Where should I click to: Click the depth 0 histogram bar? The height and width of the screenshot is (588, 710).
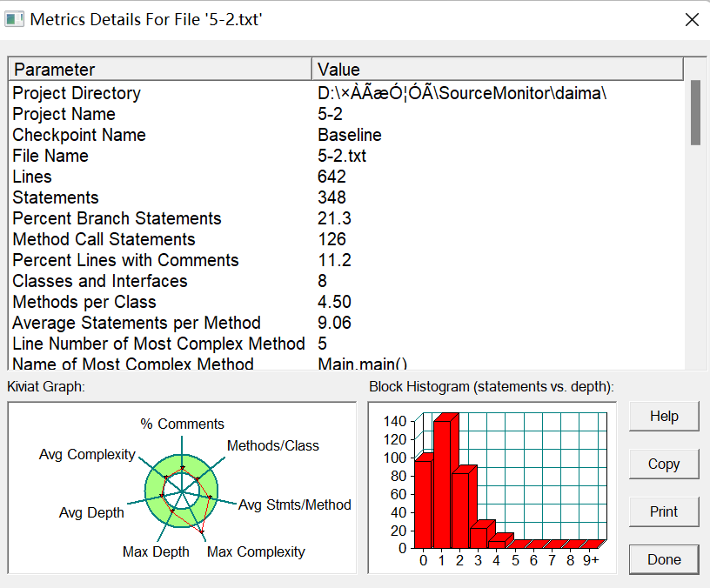(x=423, y=504)
